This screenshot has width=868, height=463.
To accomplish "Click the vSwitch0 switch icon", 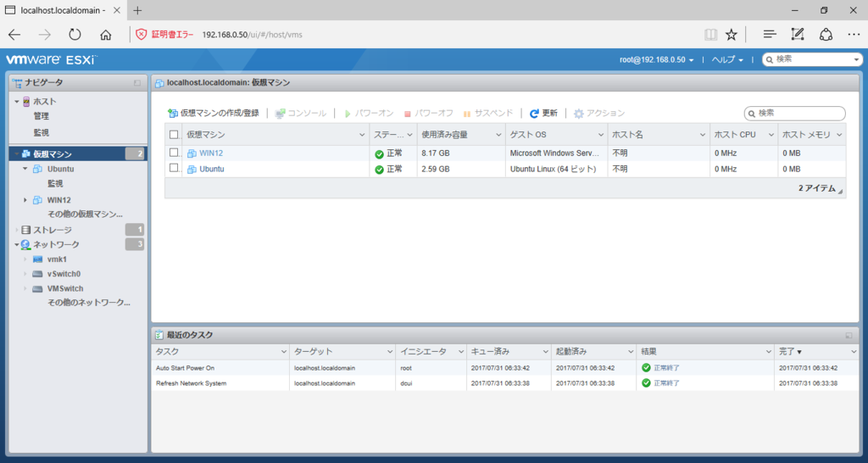I will pyautogui.click(x=37, y=274).
